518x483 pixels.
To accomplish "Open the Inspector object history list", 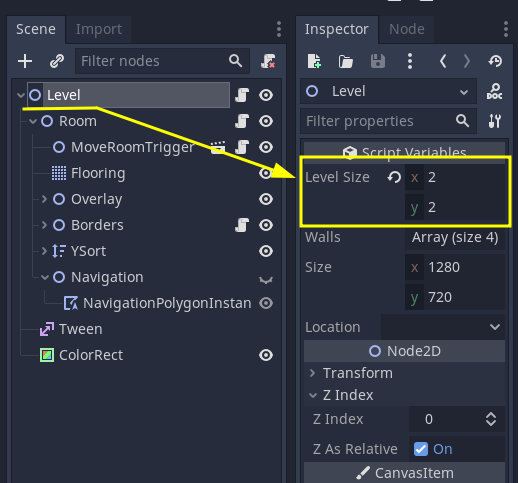I will click(x=495, y=61).
